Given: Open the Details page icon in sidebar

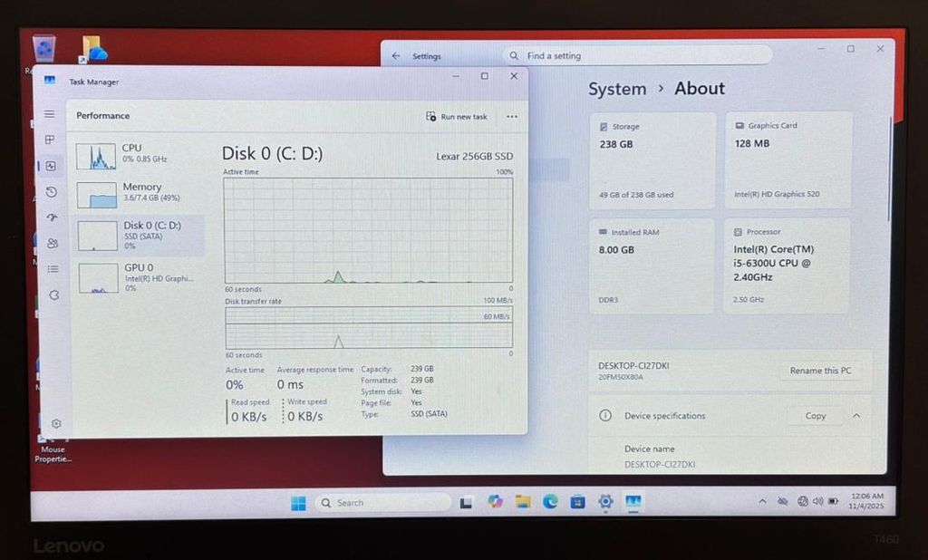Looking at the screenshot, I should pyautogui.click(x=53, y=269).
